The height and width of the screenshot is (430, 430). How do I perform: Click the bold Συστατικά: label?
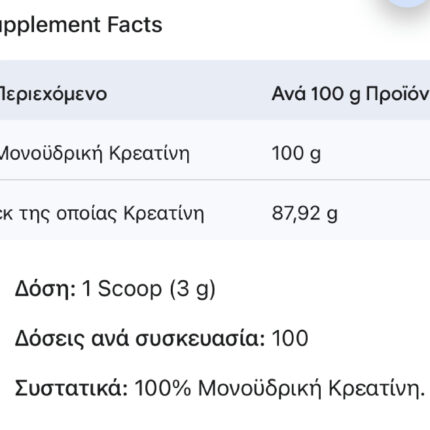pos(71,388)
